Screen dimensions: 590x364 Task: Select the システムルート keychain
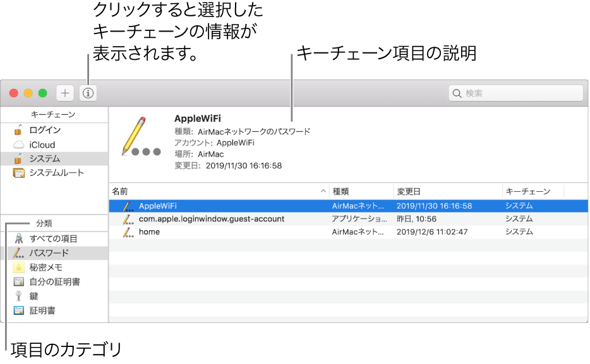(54, 173)
